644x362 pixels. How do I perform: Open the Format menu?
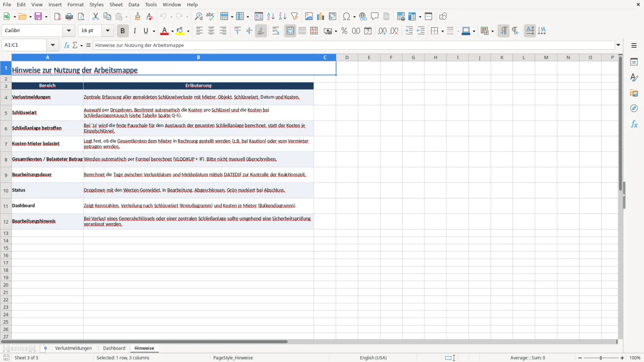pyautogui.click(x=76, y=4)
